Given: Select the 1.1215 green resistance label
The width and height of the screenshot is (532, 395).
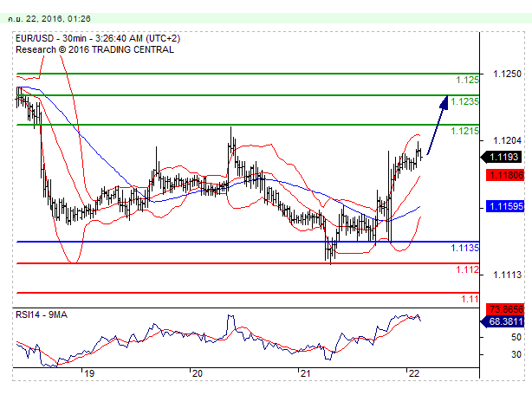Looking at the screenshot, I should [x=464, y=131].
